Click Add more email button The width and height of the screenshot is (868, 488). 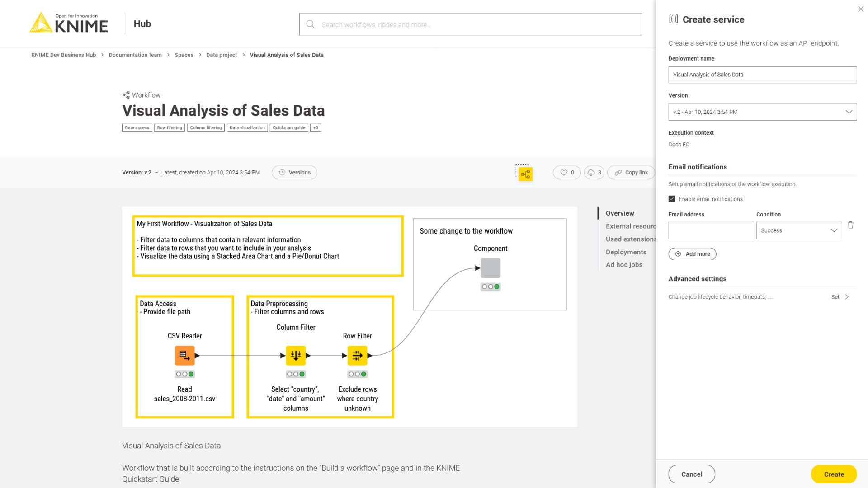(x=692, y=254)
